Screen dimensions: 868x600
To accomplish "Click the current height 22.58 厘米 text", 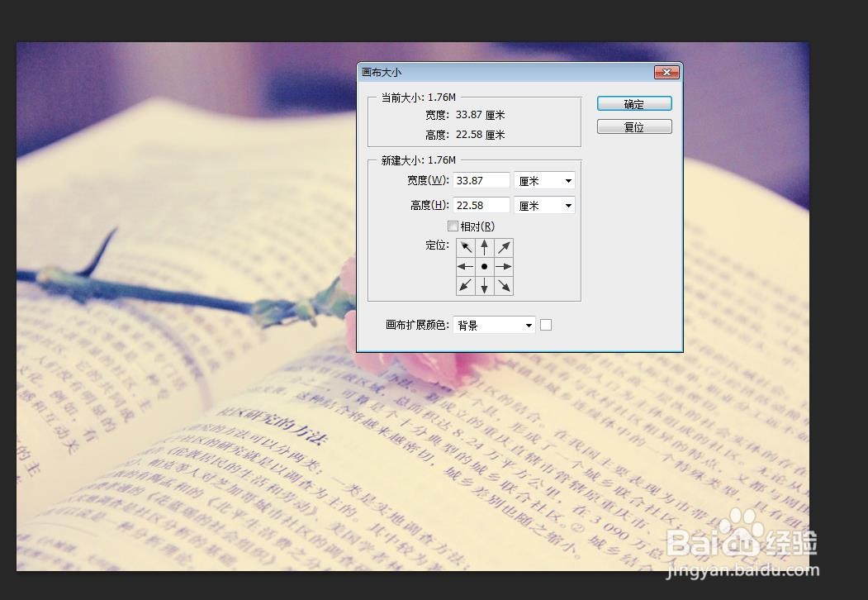I will click(x=480, y=135).
